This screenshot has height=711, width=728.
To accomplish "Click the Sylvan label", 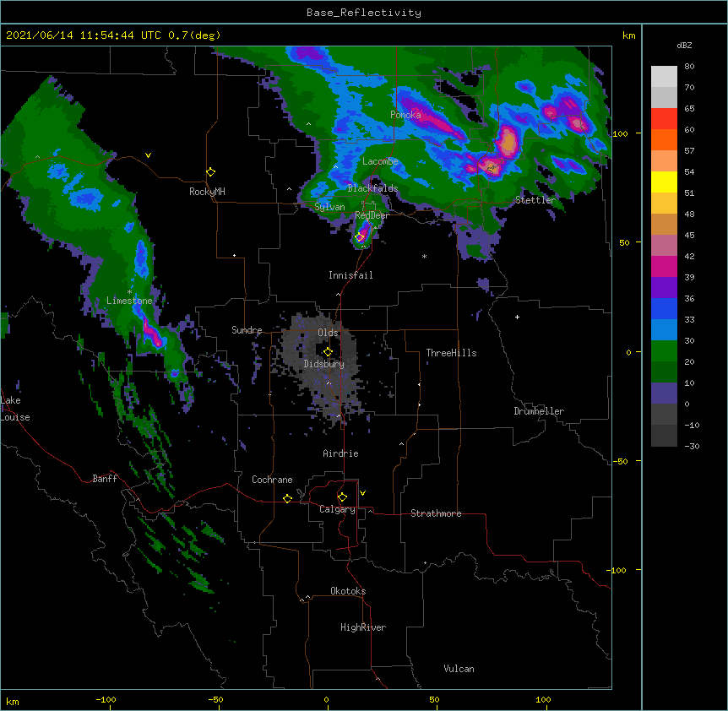I will 329,207.
